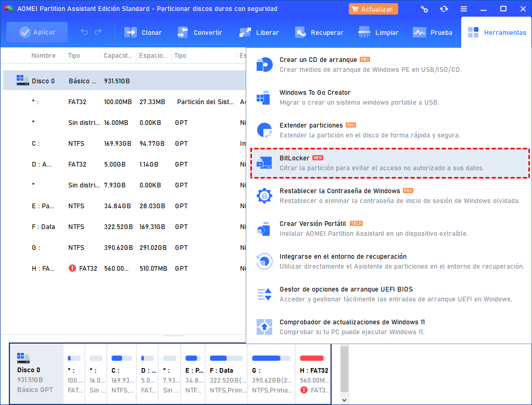Click the UEFI boot options icon

click(264, 295)
